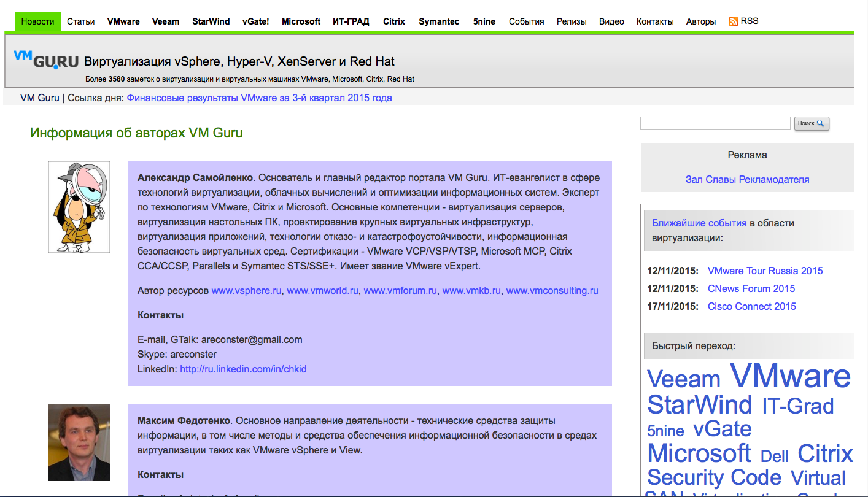Click the large VMware tag in cloud
The height and width of the screenshot is (497, 868).
(x=790, y=376)
